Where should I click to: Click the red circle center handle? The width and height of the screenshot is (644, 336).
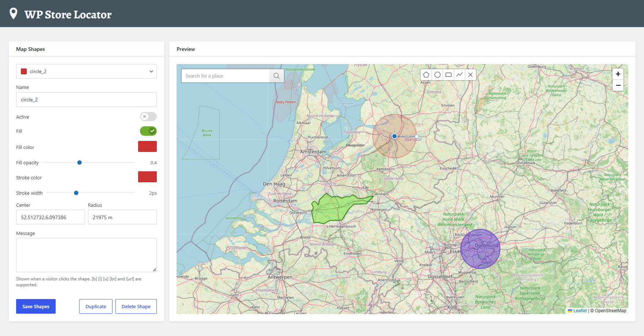click(x=395, y=136)
